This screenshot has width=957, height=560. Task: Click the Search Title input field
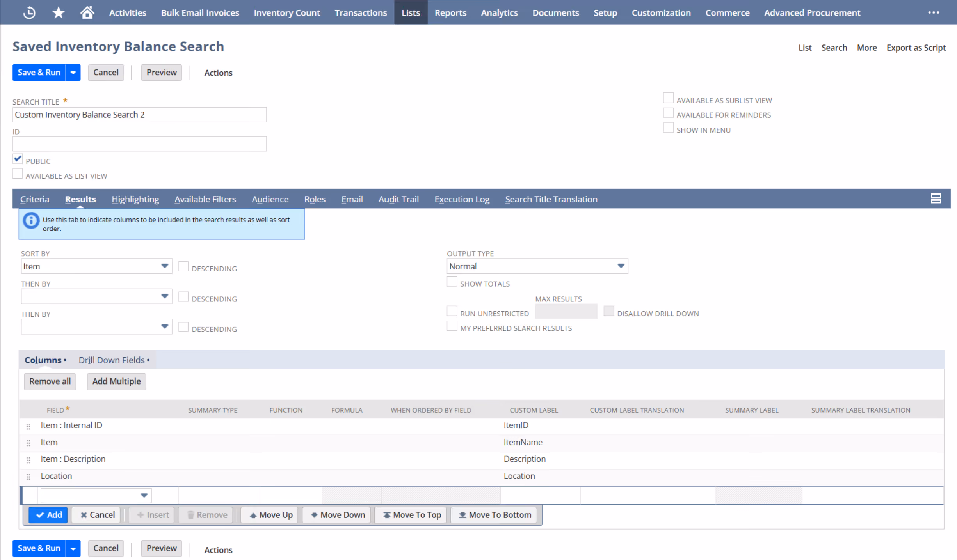point(139,115)
